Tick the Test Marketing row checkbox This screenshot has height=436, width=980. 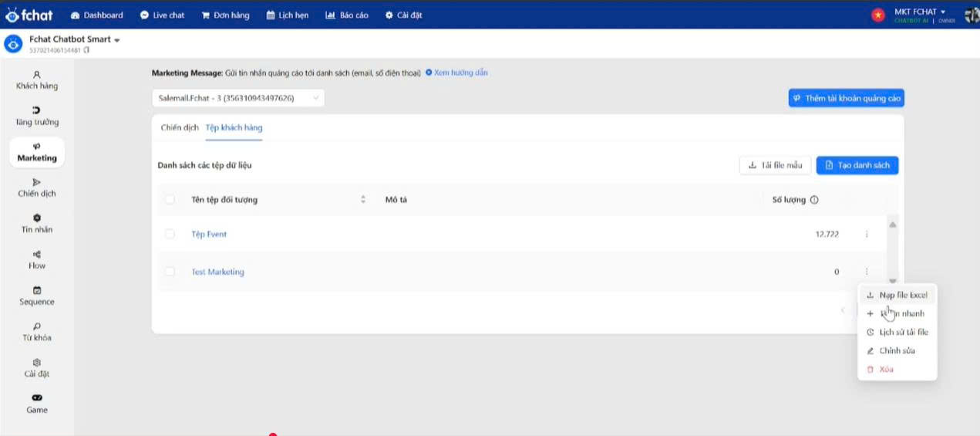170,272
